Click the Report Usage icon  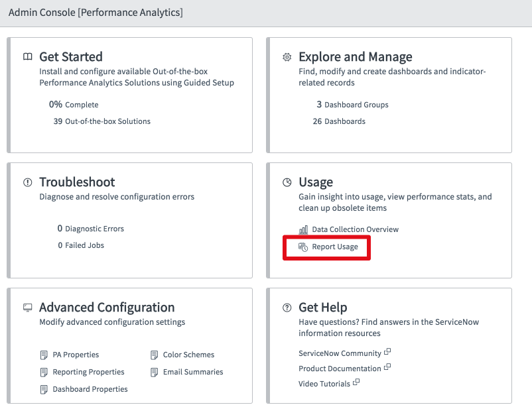pos(303,247)
